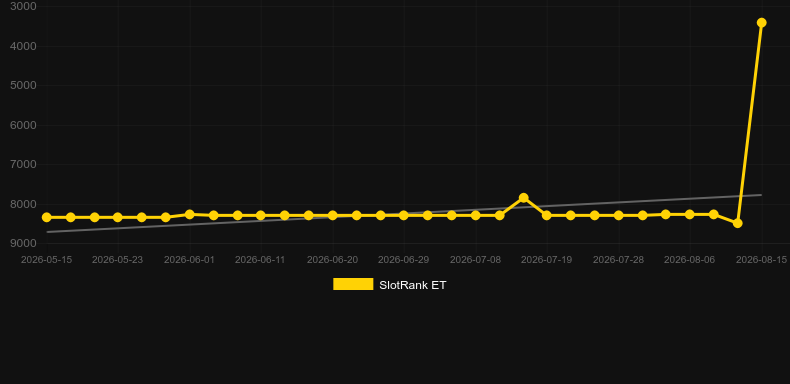Click the first data point at 2026-05-15
790x384 pixels.
(47, 217)
